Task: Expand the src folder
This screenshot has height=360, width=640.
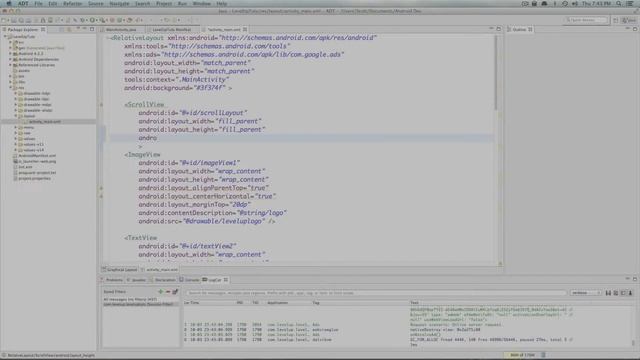Action: click(11, 42)
